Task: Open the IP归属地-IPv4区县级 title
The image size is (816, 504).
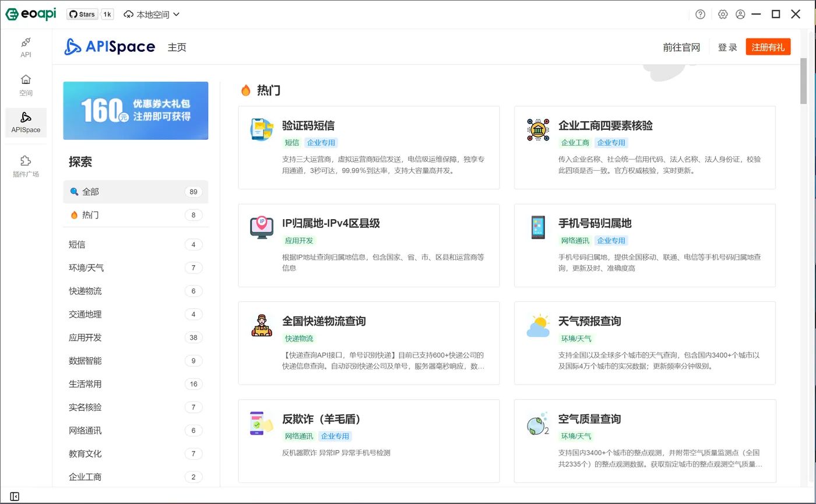Action: pyautogui.click(x=331, y=223)
